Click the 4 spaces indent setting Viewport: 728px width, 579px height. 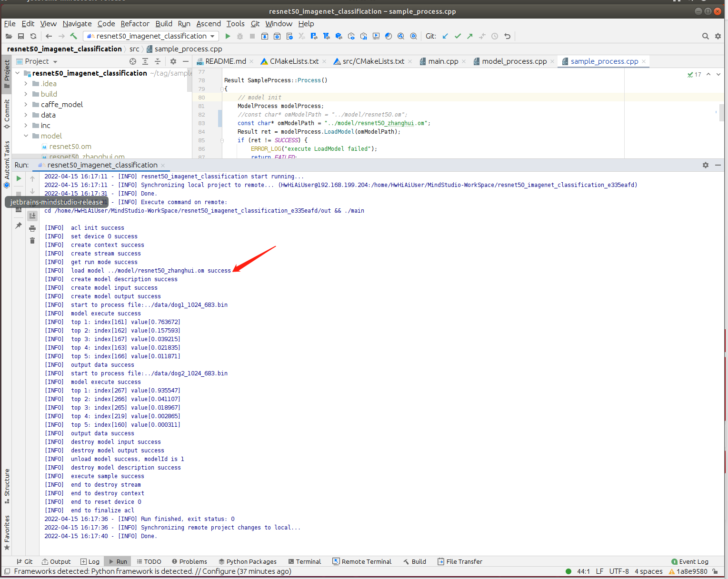click(648, 571)
